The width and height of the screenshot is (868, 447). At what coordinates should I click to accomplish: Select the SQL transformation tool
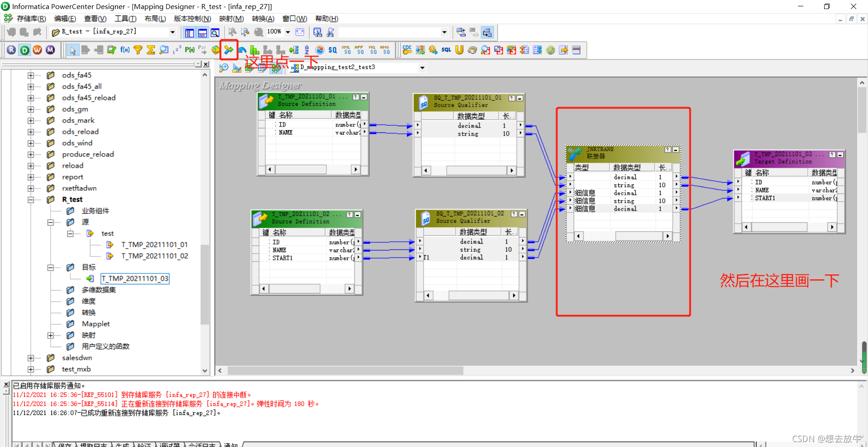[446, 50]
